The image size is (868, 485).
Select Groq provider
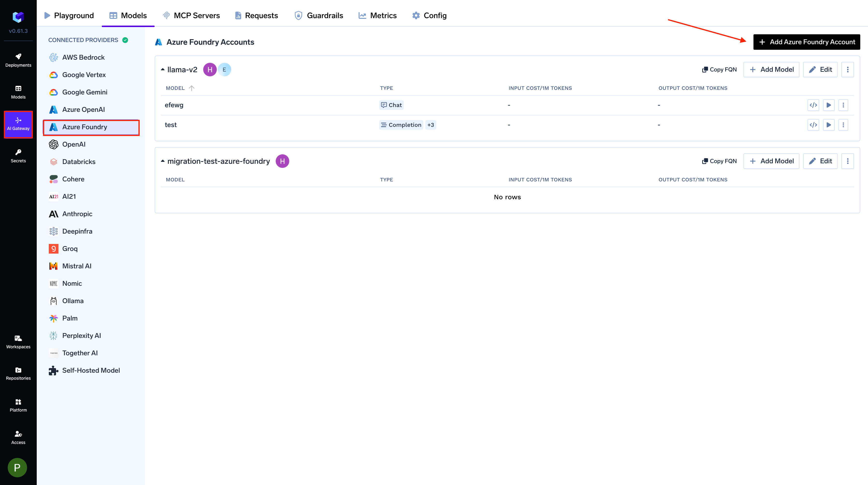(x=91, y=249)
